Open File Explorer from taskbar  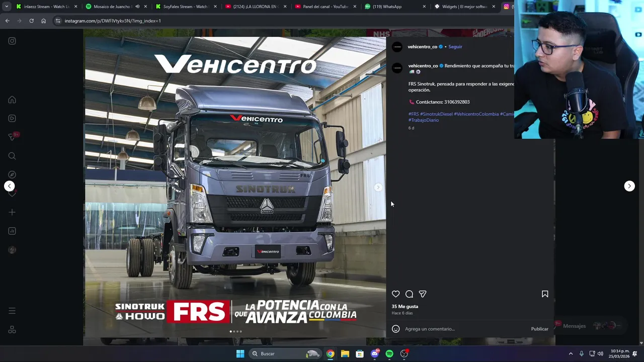coord(345,353)
